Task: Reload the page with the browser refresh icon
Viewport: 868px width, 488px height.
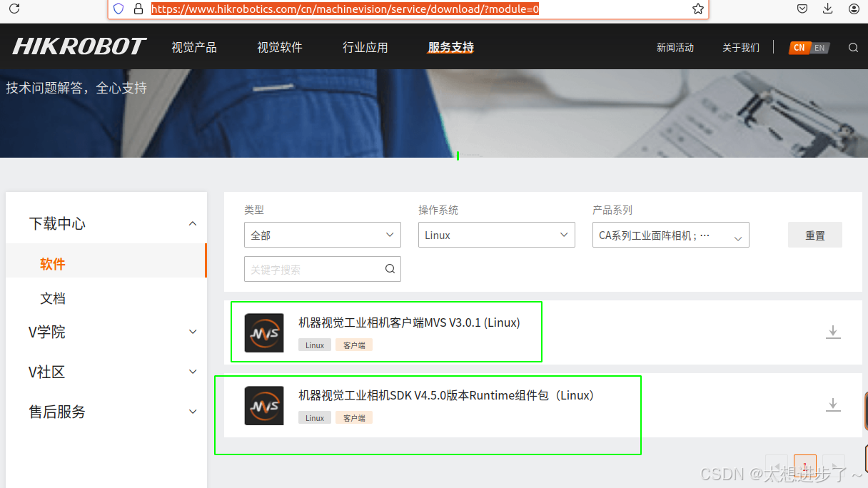Action: (14, 9)
